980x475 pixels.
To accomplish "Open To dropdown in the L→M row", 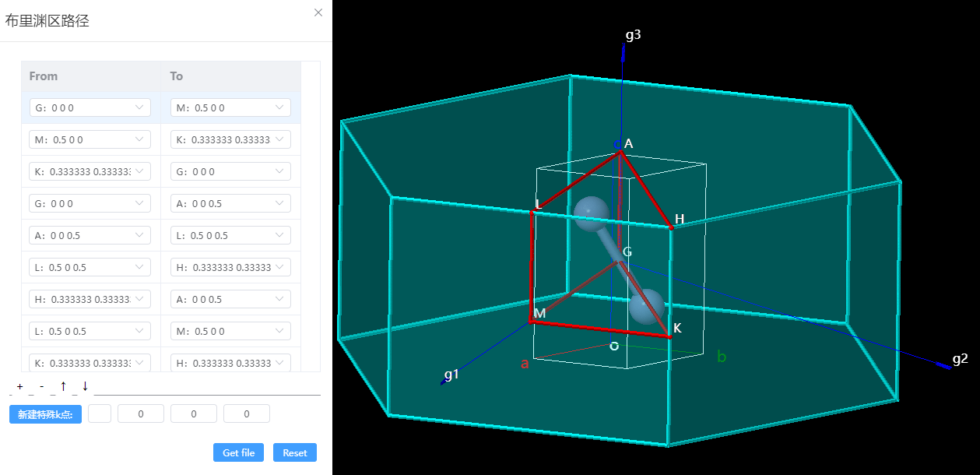I will pos(230,331).
